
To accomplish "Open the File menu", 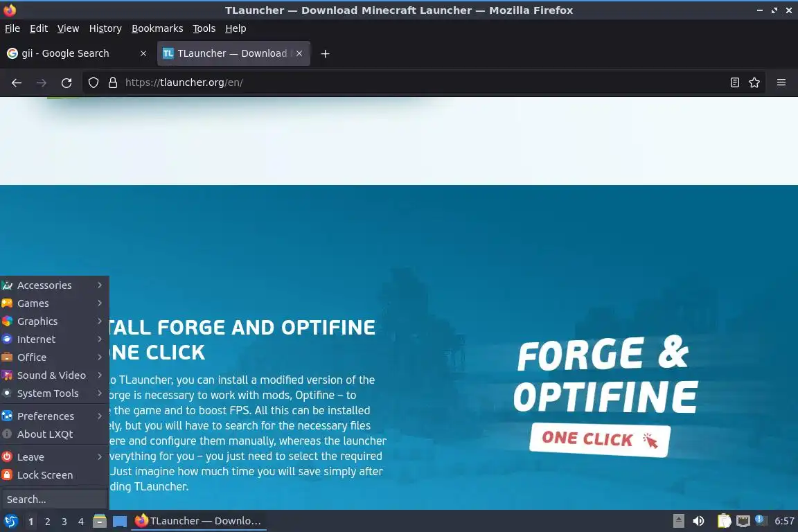I will [x=12, y=28].
